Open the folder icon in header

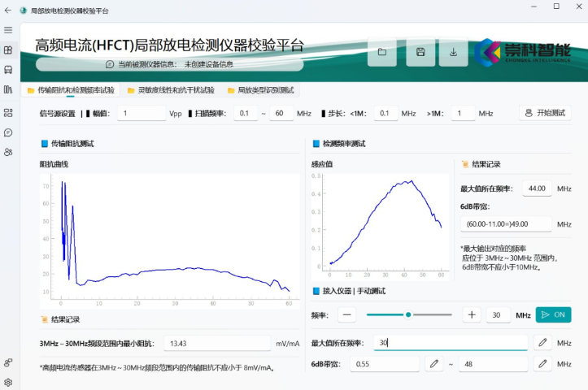point(382,53)
